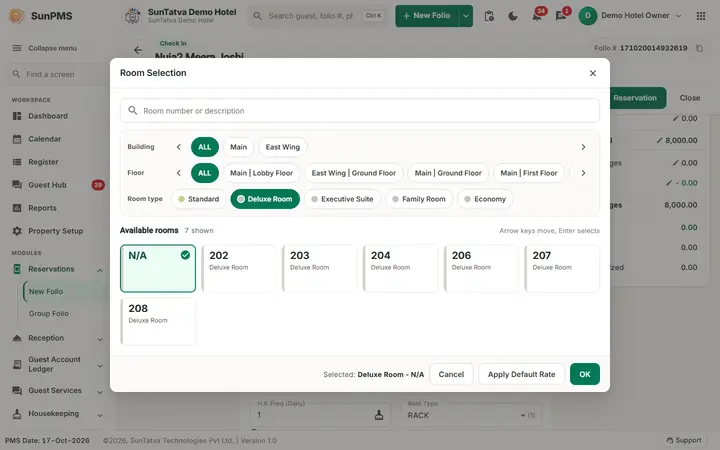
Task: Choose the Deluxe Room type chip
Action: (x=265, y=199)
